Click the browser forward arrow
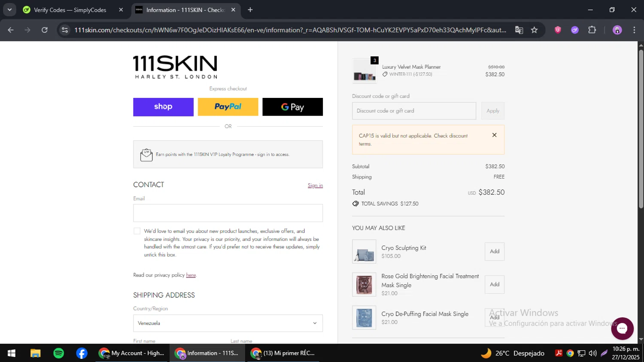Viewport: 644px width, 362px height. click(x=27, y=30)
